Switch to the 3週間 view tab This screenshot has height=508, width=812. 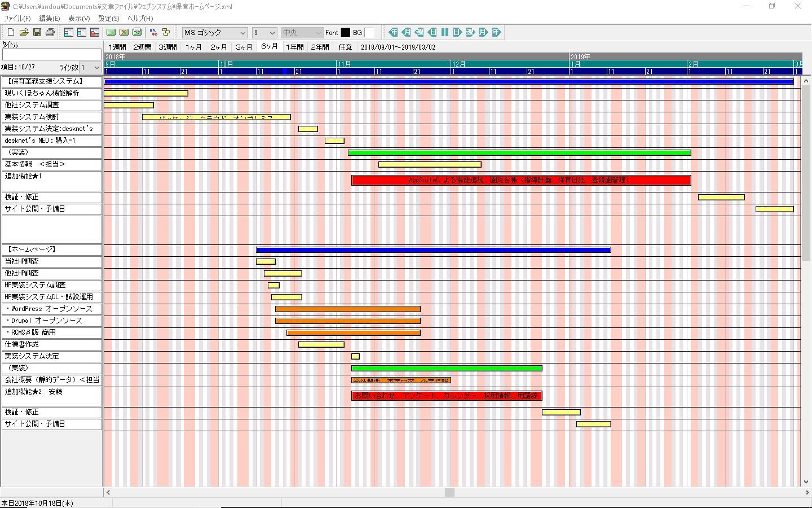click(167, 47)
